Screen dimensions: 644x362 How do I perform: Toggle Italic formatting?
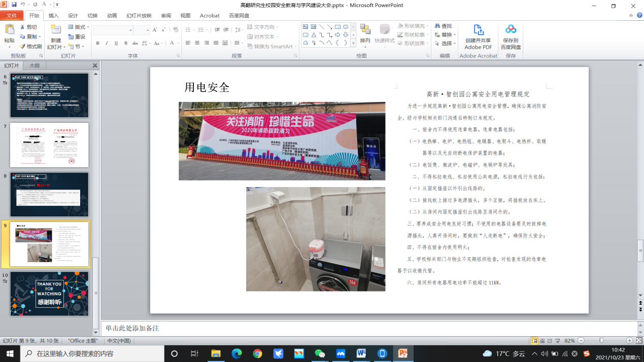107,44
